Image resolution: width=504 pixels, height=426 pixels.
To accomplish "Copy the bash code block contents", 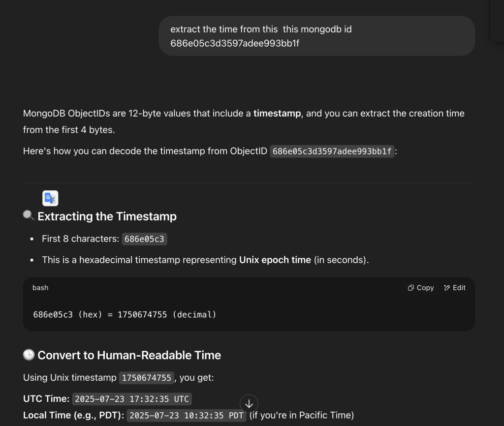I will pyautogui.click(x=421, y=288).
